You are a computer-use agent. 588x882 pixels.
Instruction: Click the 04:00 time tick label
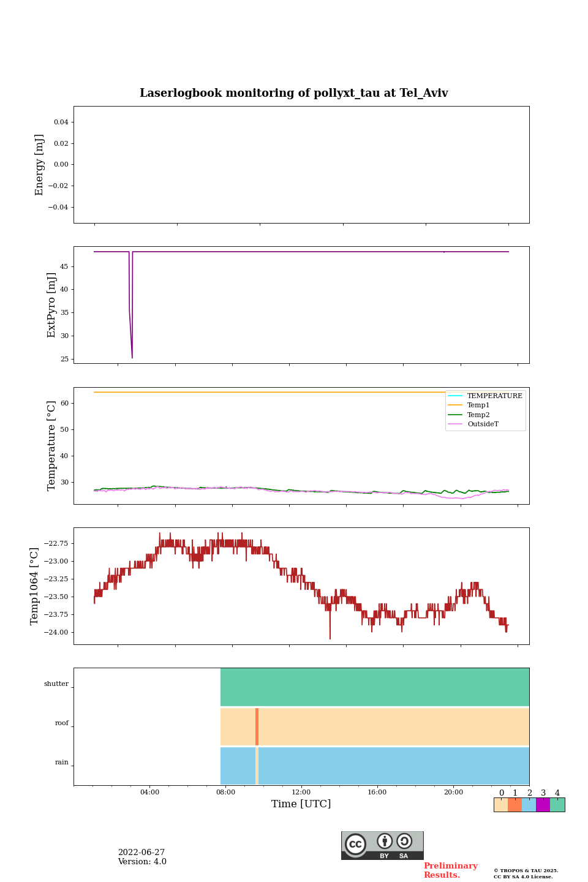pos(149,792)
